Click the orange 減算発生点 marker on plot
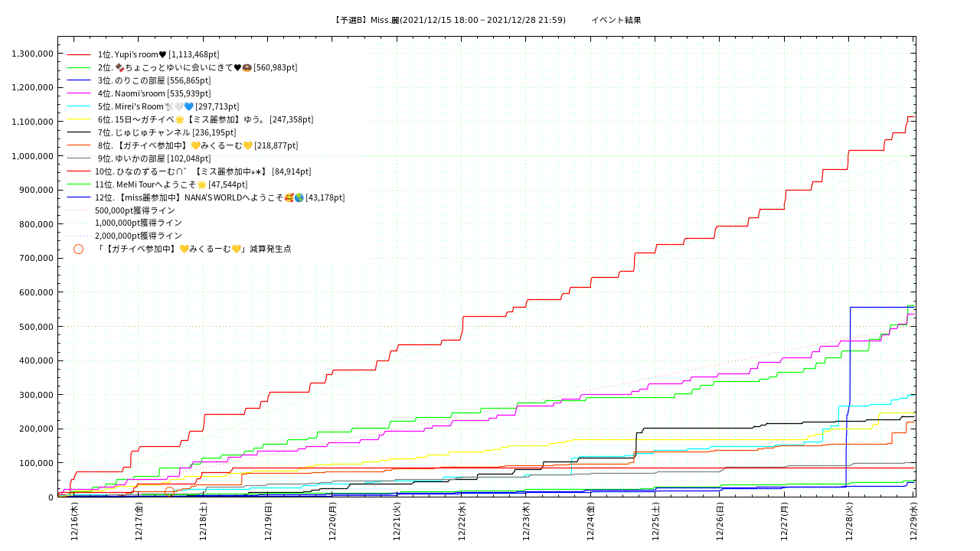The image size is (980, 551). 169,491
